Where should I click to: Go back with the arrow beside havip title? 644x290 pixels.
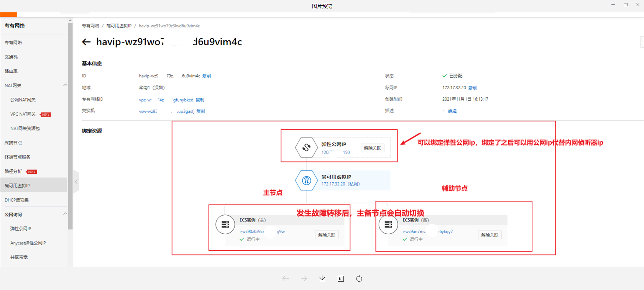(86, 42)
